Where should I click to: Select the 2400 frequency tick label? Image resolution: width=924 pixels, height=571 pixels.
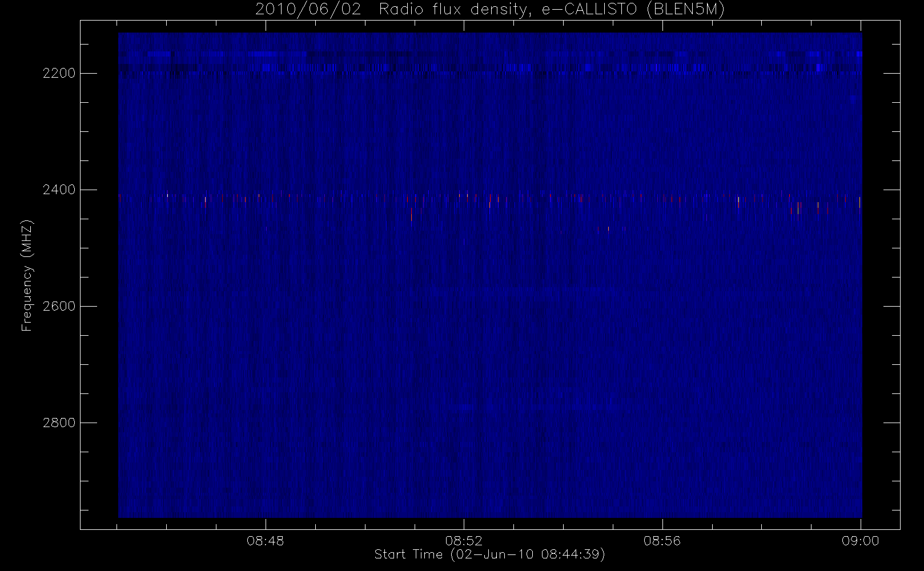click(x=59, y=190)
